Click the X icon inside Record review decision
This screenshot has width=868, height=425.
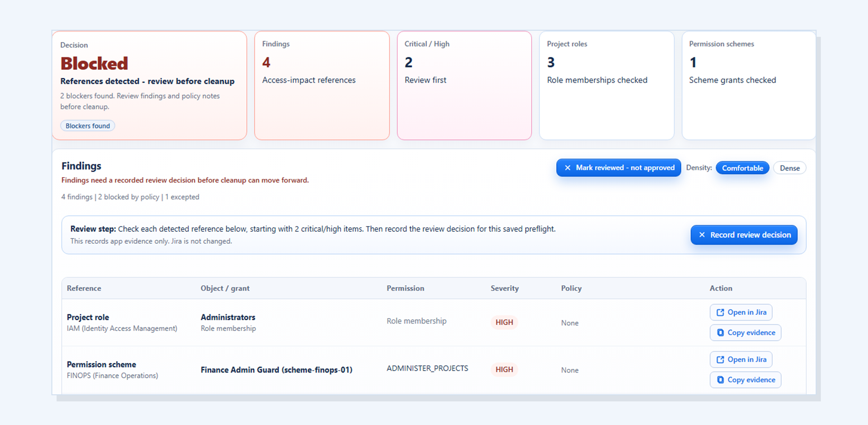pos(702,235)
